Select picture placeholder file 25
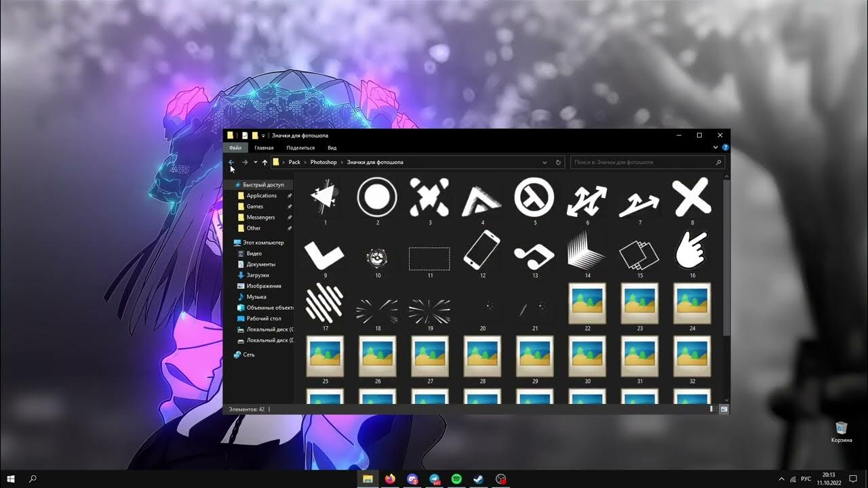This screenshot has height=488, width=868. 325,356
